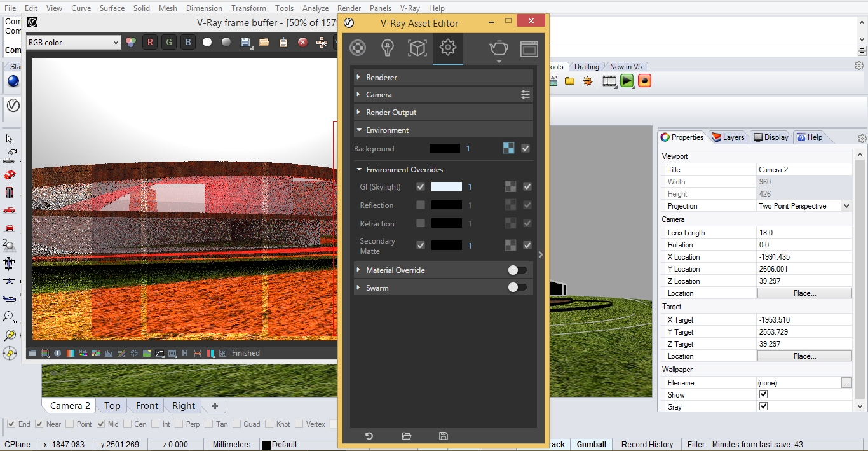Open the Lights tab in V-Ray Asset Editor
This screenshot has height=451, width=868.
coord(388,48)
